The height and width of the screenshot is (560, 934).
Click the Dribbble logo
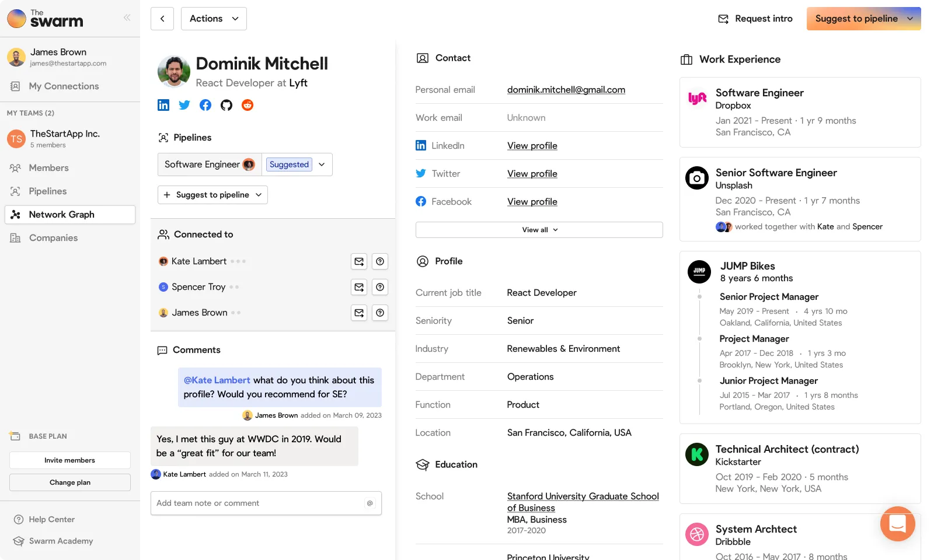pos(697,534)
